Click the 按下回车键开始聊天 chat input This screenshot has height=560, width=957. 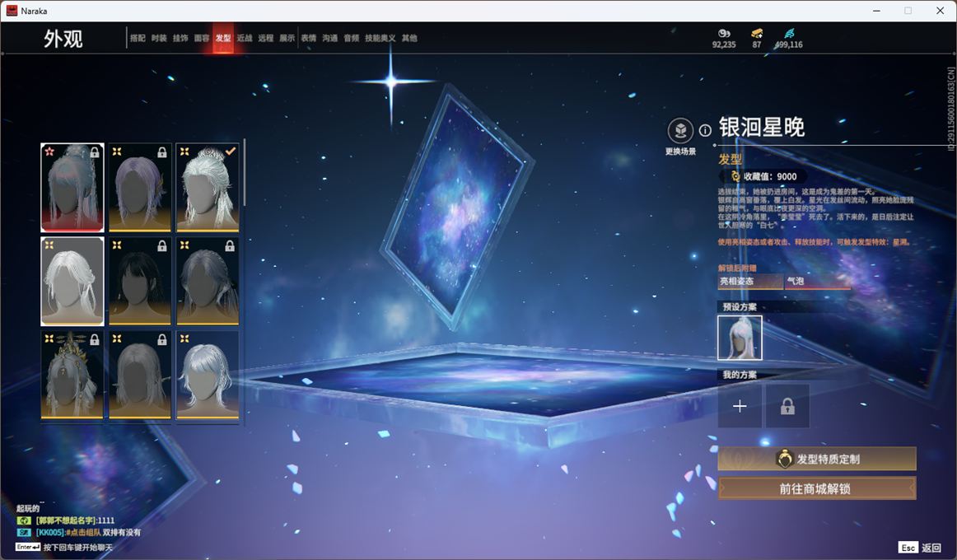(78, 547)
